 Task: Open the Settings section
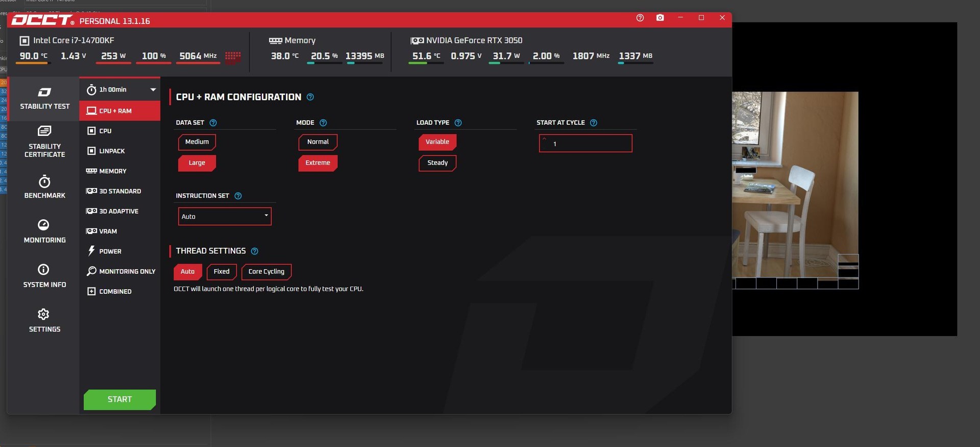click(x=44, y=321)
